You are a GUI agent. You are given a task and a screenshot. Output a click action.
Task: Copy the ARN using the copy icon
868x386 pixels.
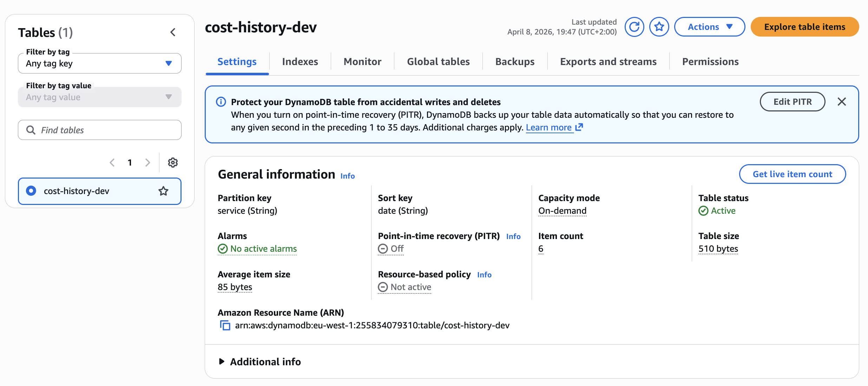pos(225,326)
